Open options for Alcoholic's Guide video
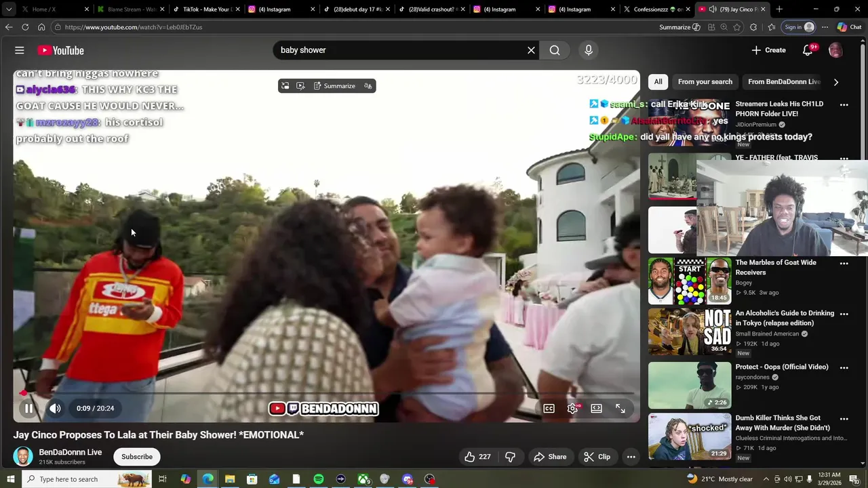Viewport: 868px width, 488px height. pos(844,314)
